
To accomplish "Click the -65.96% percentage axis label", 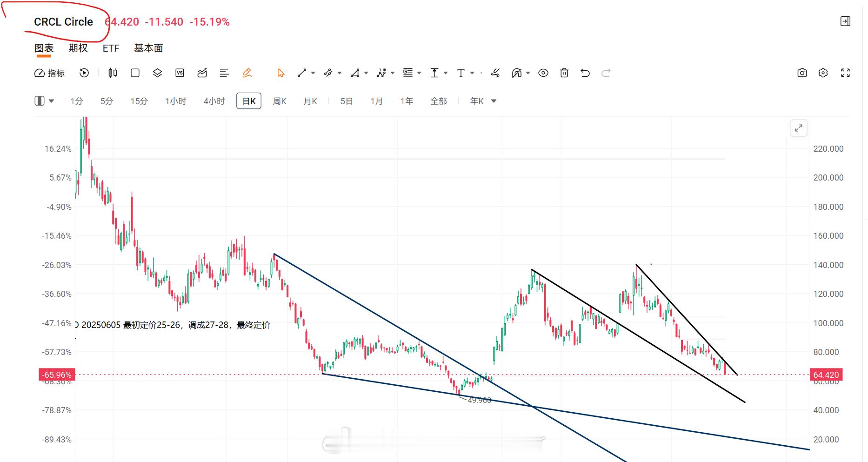I will [57, 375].
